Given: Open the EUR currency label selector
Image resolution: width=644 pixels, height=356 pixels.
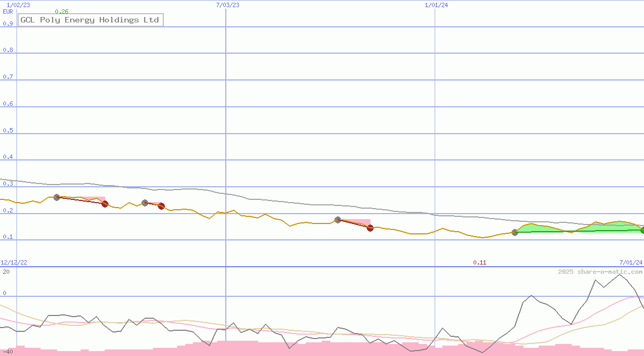Looking at the screenshot, I should coord(7,12).
